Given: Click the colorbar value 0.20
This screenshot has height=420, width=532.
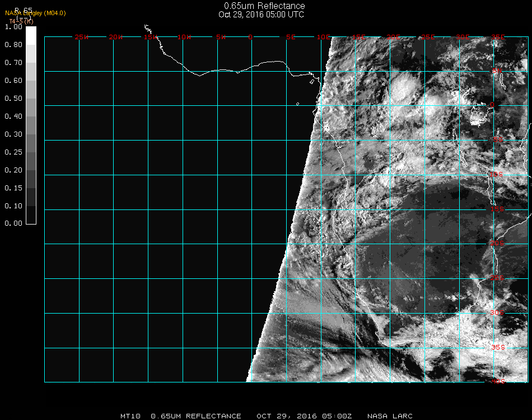Looking at the screenshot, I should (x=13, y=170).
